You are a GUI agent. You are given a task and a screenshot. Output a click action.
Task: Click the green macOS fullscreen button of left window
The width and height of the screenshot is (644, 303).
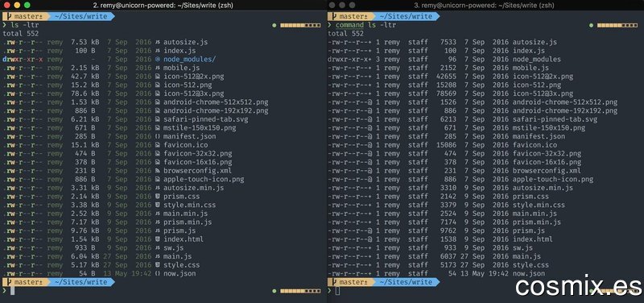(27, 5)
